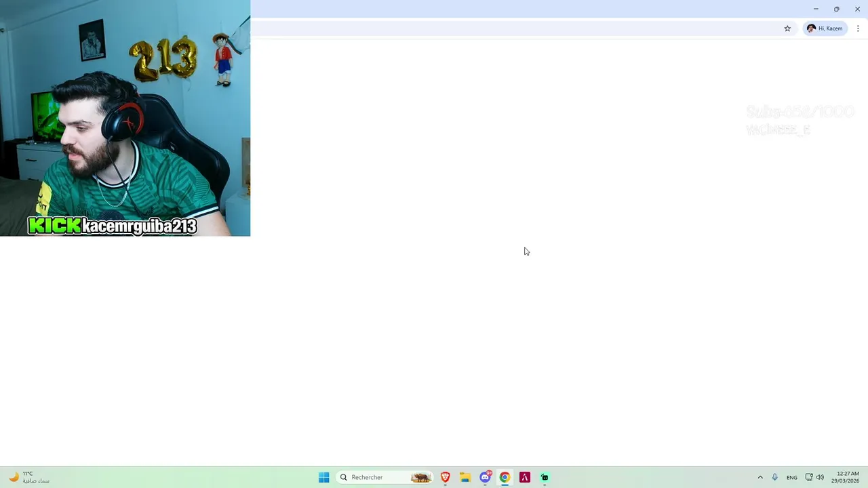Open the green streaming app in the taskbar
868x488 pixels.
[x=545, y=477]
